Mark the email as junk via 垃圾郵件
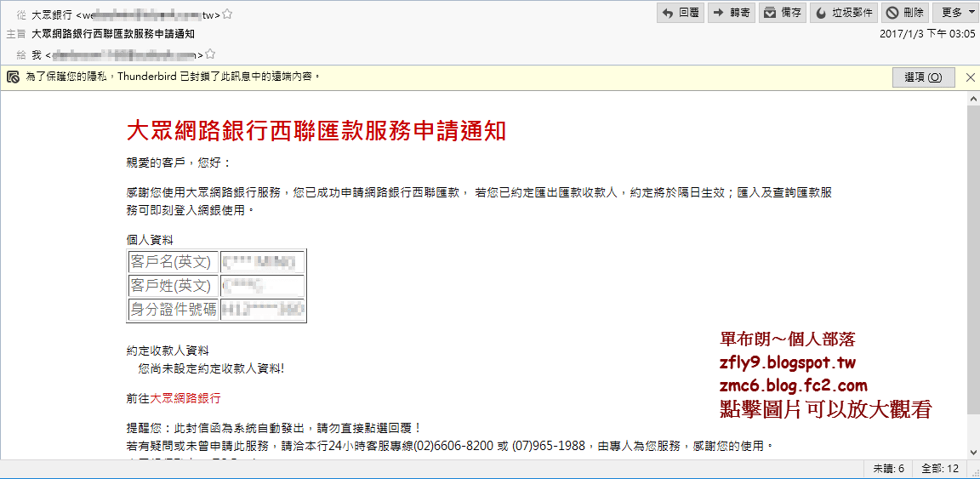The height and width of the screenshot is (479, 980). pyautogui.click(x=844, y=13)
